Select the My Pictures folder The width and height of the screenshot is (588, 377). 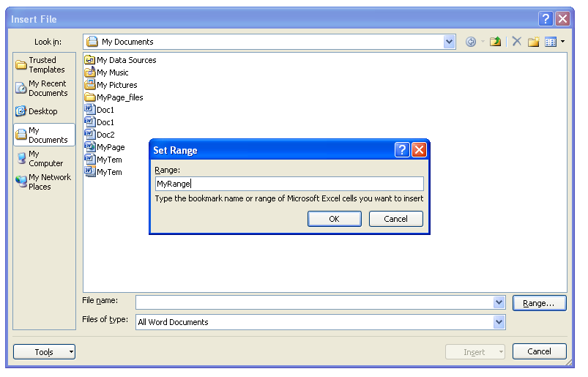tap(111, 85)
